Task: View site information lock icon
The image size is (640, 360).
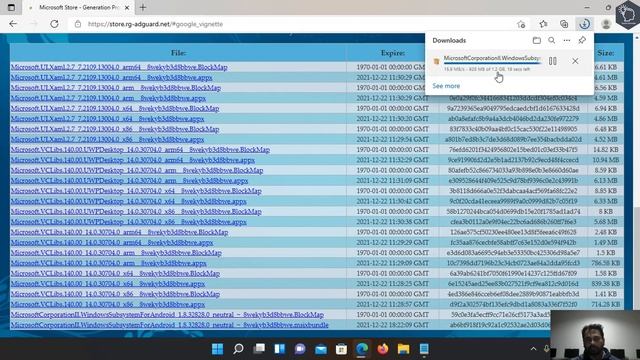Action: point(78,24)
